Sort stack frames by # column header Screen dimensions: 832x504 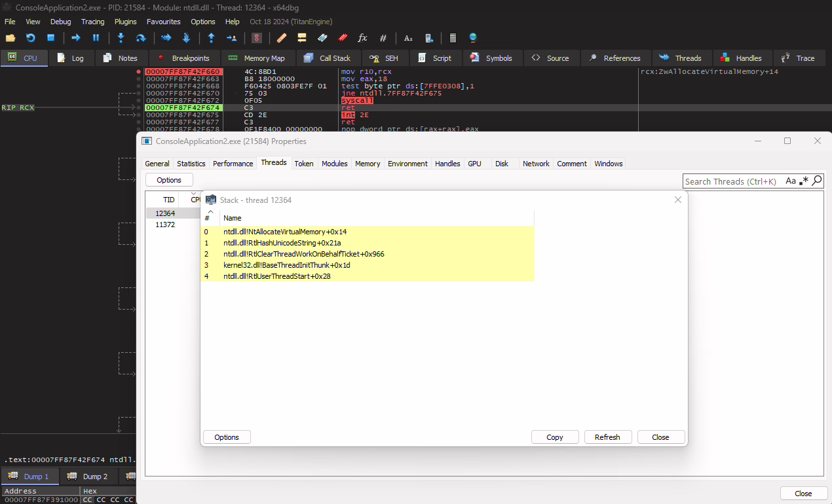(208, 218)
